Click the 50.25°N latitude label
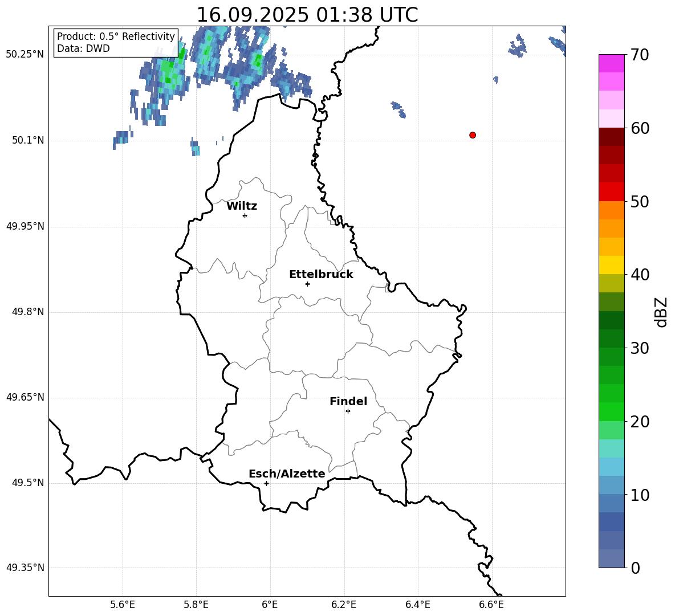Screen dimensions: 675x616 tap(25, 55)
